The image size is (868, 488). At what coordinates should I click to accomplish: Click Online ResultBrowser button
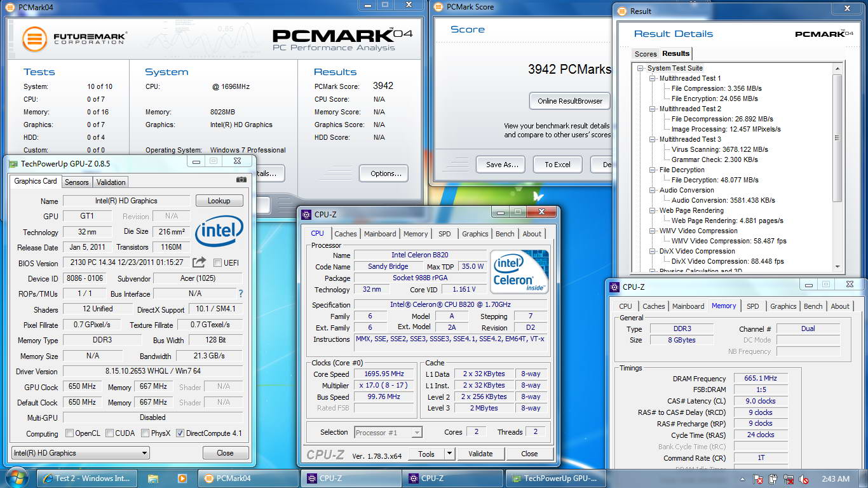(570, 100)
